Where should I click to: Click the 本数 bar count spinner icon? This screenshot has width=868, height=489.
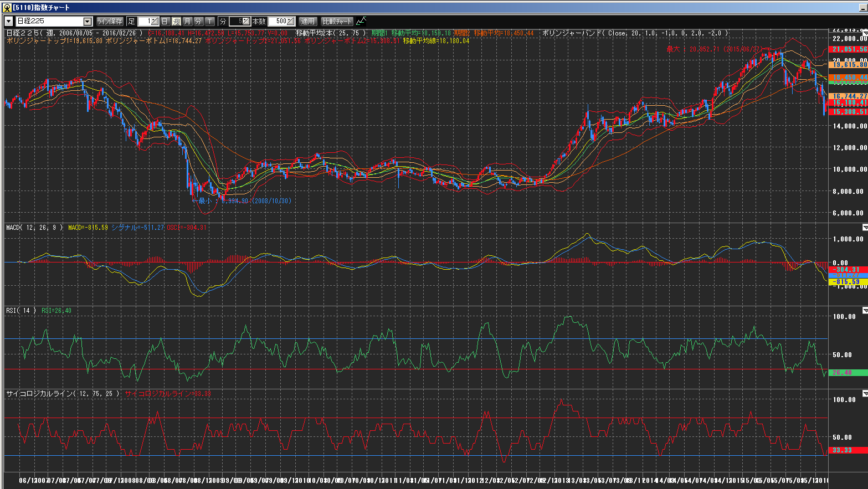[291, 21]
